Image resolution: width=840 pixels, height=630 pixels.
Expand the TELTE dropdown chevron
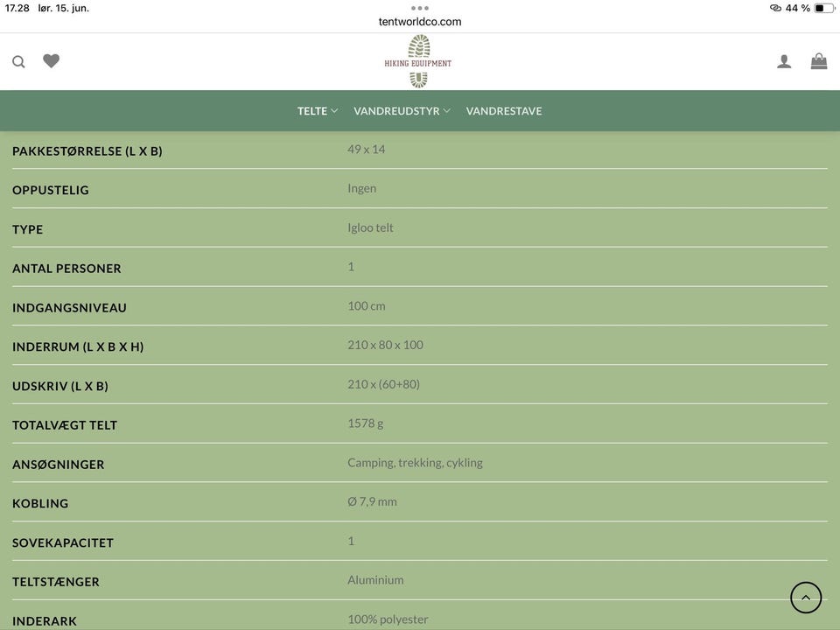pyautogui.click(x=334, y=111)
